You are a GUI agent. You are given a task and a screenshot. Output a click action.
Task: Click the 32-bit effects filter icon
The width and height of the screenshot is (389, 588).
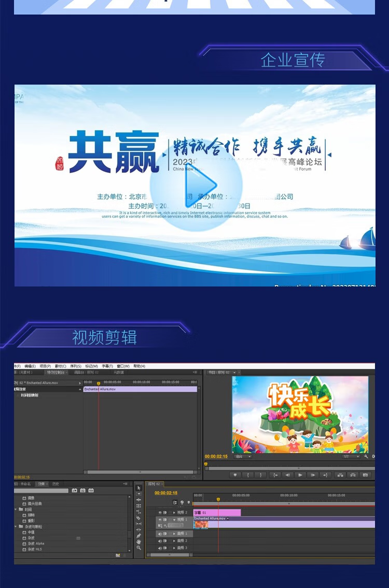pyautogui.click(x=83, y=490)
